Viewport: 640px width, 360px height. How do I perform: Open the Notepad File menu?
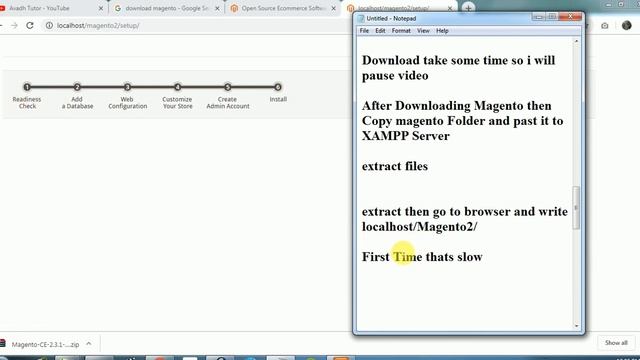[364, 31]
